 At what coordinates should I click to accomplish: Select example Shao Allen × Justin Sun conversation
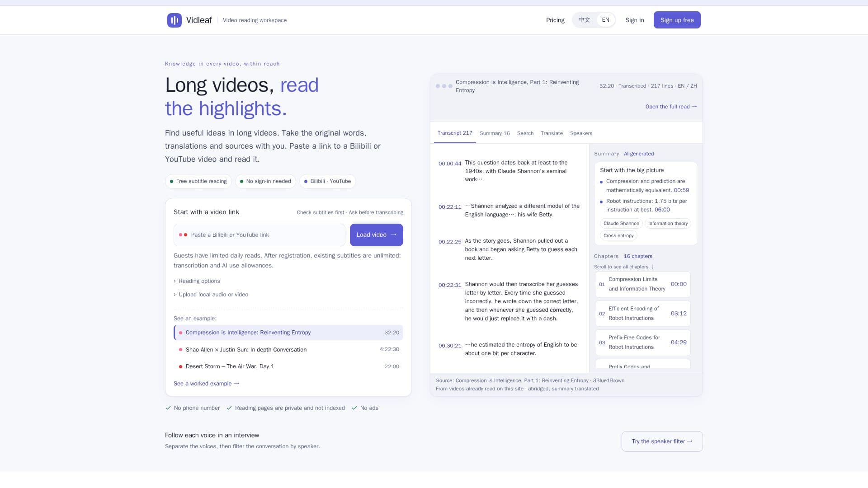coord(288,350)
